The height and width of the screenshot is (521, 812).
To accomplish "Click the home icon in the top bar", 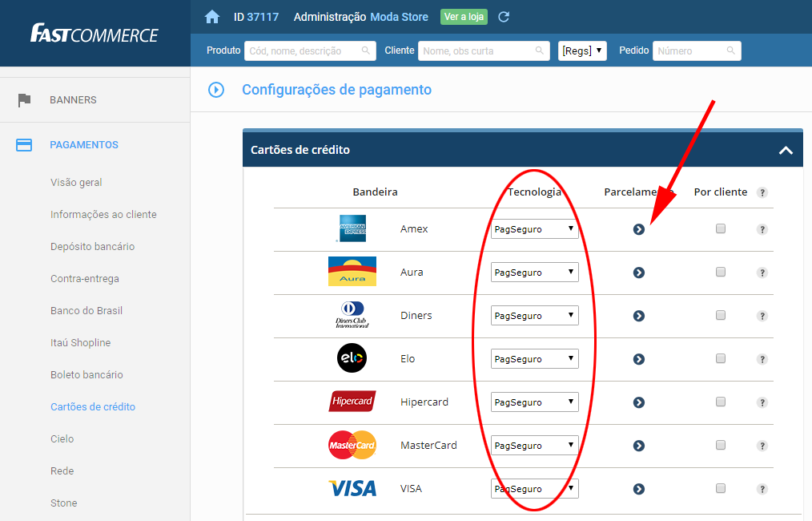I will click(211, 17).
